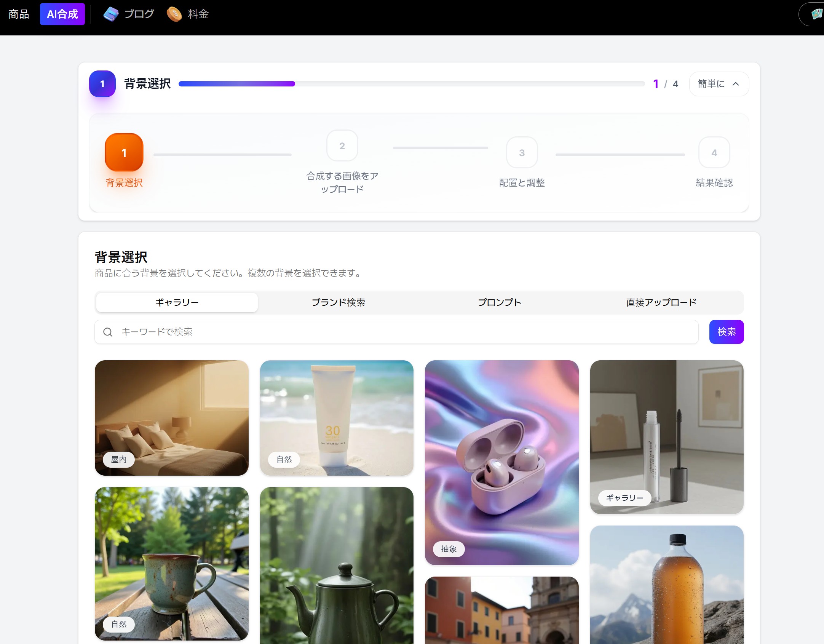Click the chevron beside 簡単に
This screenshot has width=824, height=644.
[x=736, y=84]
